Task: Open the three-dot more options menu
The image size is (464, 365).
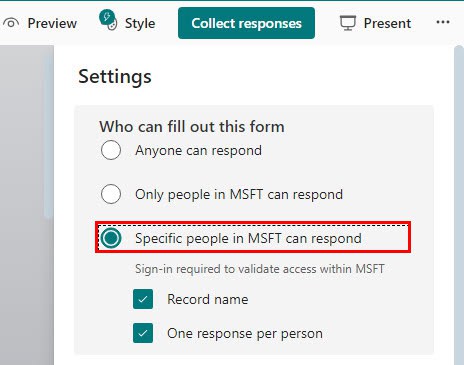Action: click(x=443, y=22)
